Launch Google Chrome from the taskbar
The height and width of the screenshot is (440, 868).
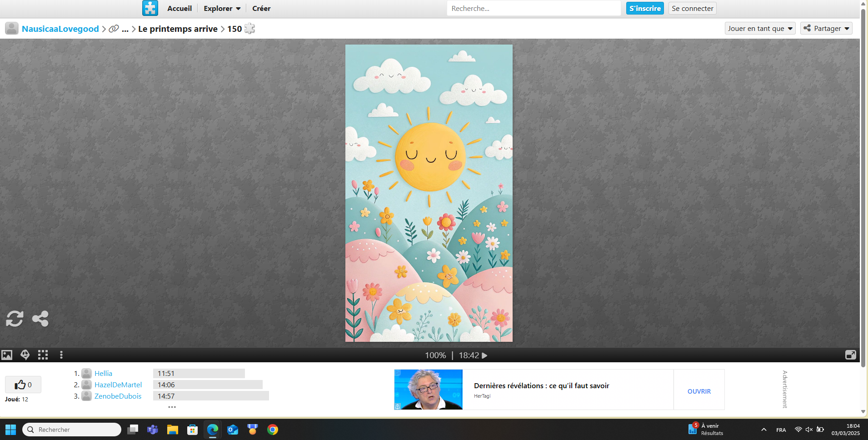(273, 430)
